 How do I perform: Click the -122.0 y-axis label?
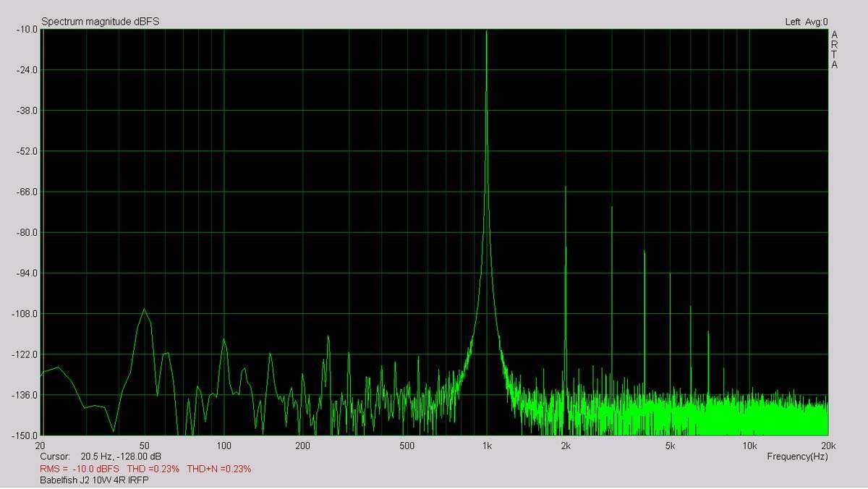point(25,354)
